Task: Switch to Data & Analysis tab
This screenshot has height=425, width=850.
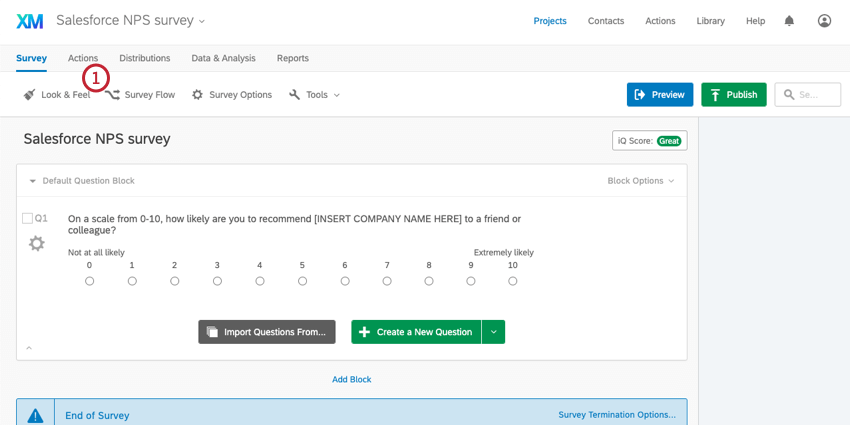Action: [223, 58]
